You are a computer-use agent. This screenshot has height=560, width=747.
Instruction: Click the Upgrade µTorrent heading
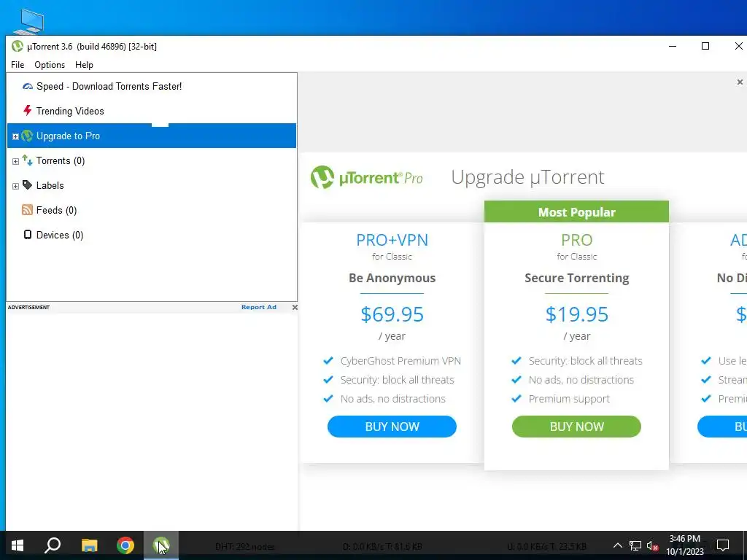(527, 177)
